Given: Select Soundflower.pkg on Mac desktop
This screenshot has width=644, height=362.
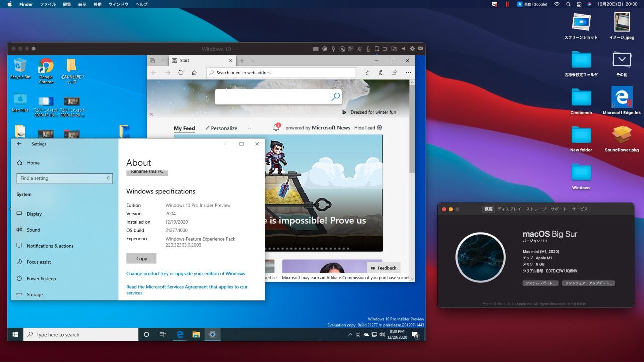Looking at the screenshot, I should click(622, 139).
